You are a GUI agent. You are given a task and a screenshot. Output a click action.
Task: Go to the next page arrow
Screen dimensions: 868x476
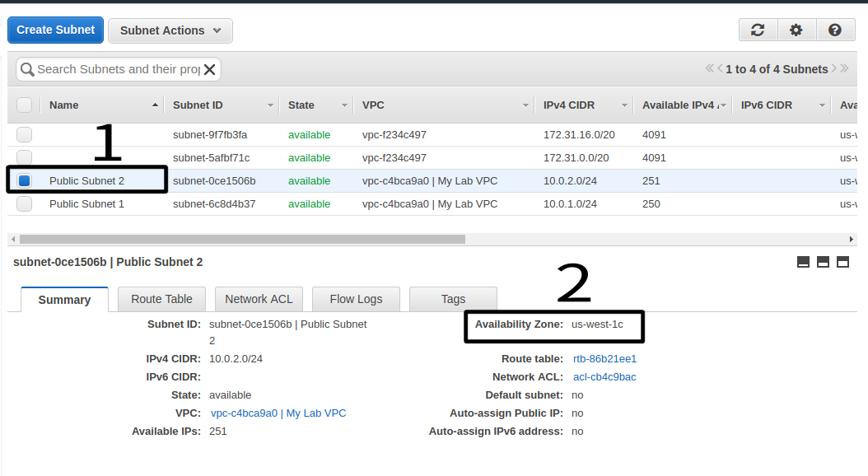[834, 69]
